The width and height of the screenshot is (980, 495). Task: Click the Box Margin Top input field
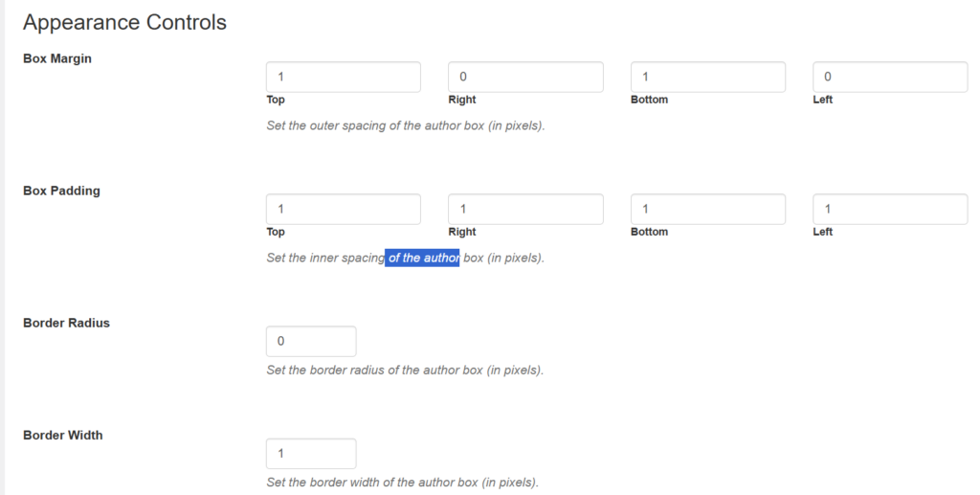pos(343,77)
